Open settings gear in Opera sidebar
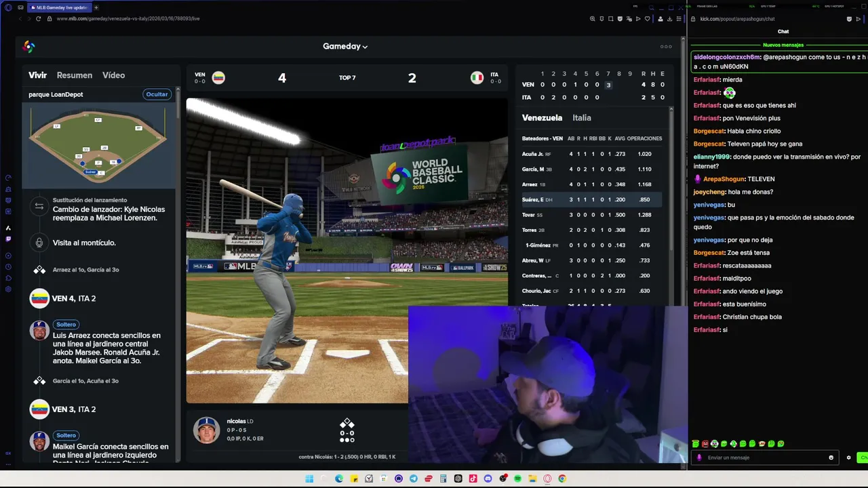This screenshot has width=868, height=488. pos(8,289)
